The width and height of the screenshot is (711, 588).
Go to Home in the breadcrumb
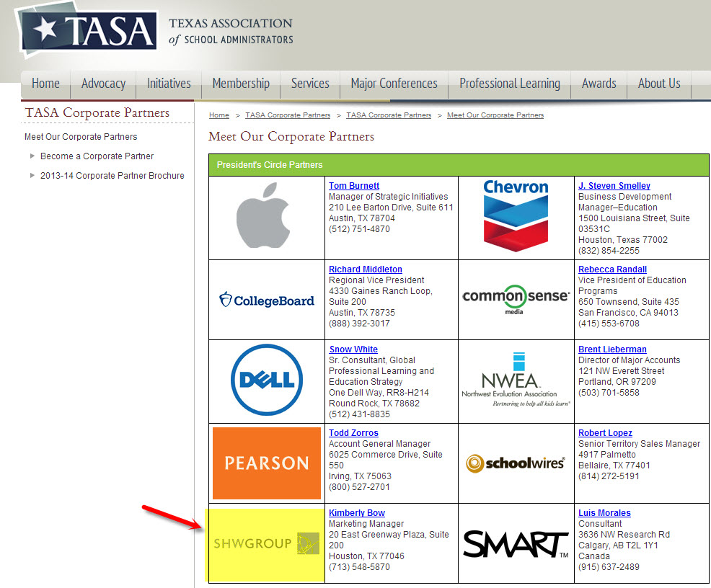point(219,115)
